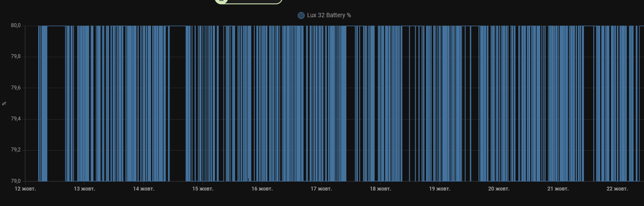Select the 18 жовт. date label

[380, 189]
